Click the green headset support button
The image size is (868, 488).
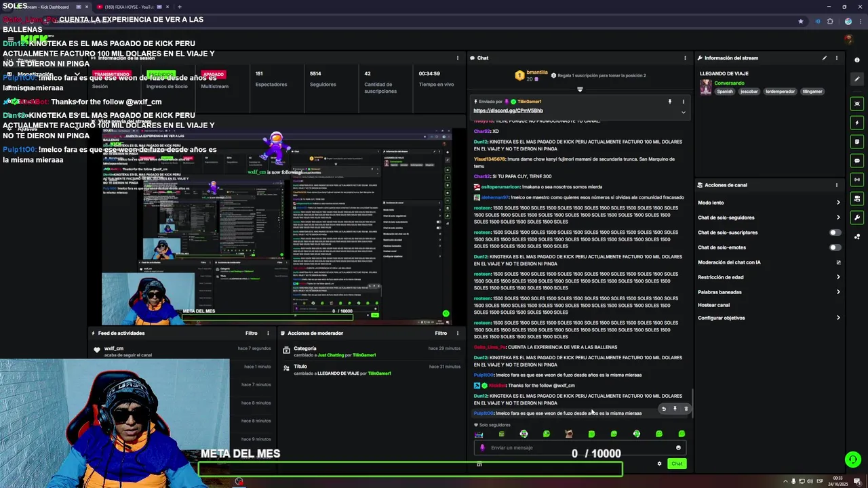coord(853,460)
